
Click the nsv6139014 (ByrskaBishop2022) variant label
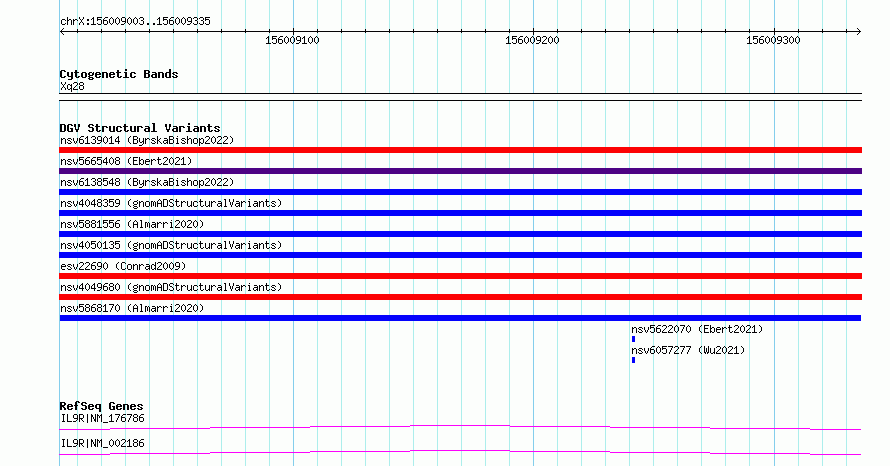147,140
